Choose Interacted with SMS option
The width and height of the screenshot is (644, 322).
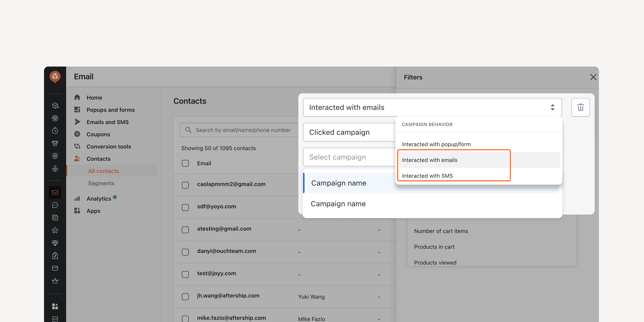pos(427,176)
